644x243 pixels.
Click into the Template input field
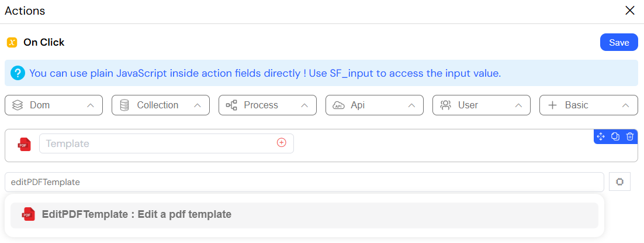click(x=167, y=143)
